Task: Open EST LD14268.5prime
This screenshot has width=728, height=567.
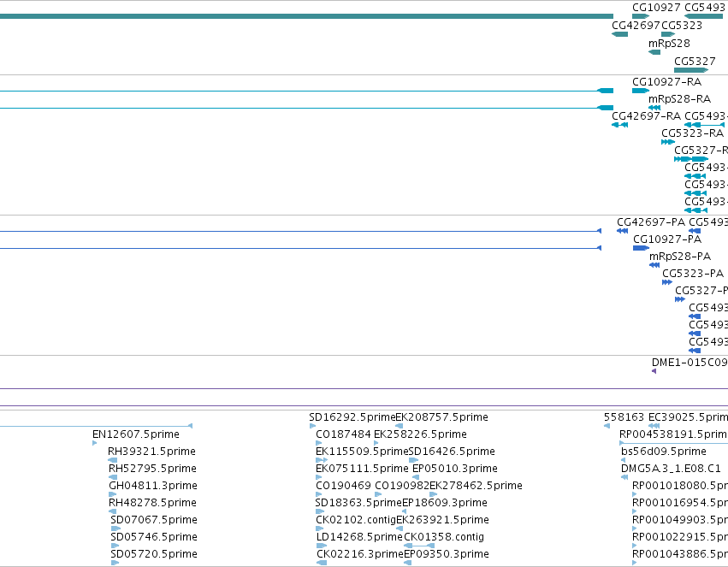Action: pyautogui.click(x=359, y=537)
